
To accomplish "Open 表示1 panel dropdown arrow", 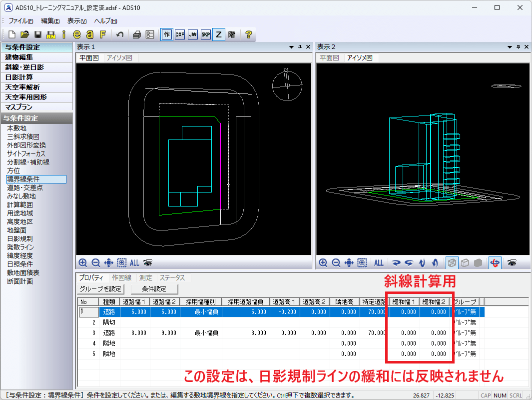I will click(x=291, y=47).
